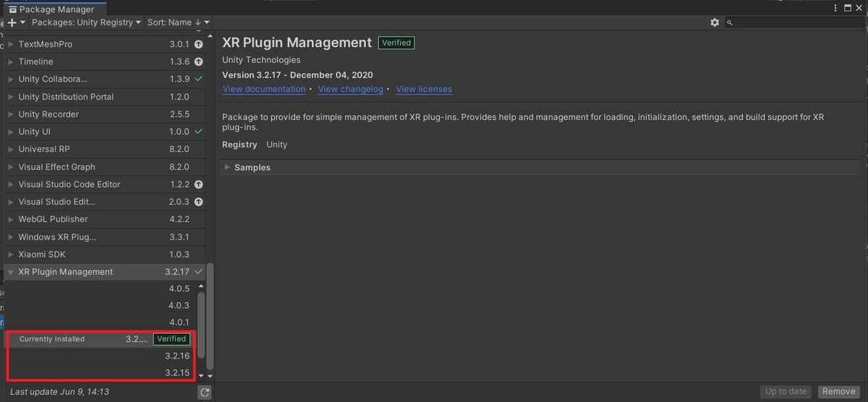This screenshot has height=402, width=868.
Task: Open the Sort: Name dropdown
Action: [178, 22]
